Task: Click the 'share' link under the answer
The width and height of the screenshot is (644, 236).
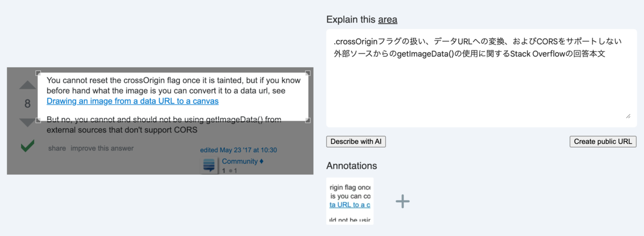Action: click(57, 148)
